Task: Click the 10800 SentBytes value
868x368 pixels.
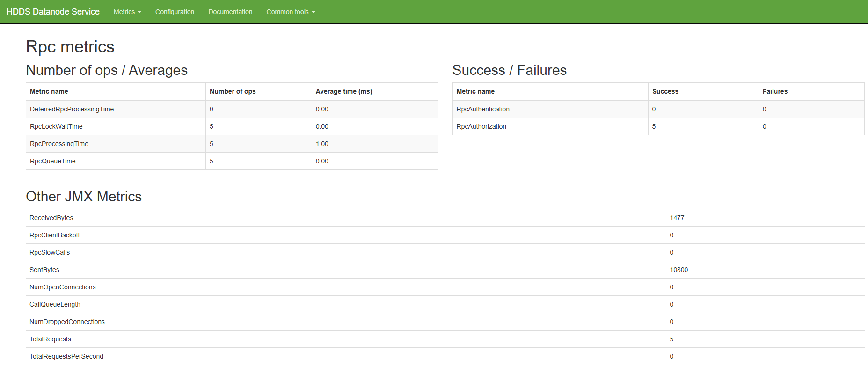Action: pyautogui.click(x=679, y=270)
